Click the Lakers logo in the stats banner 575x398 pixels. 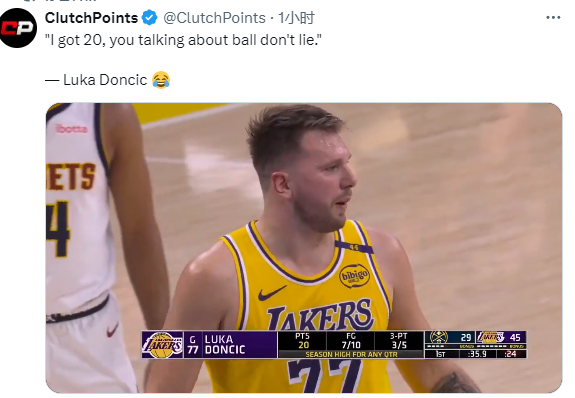pos(162,345)
